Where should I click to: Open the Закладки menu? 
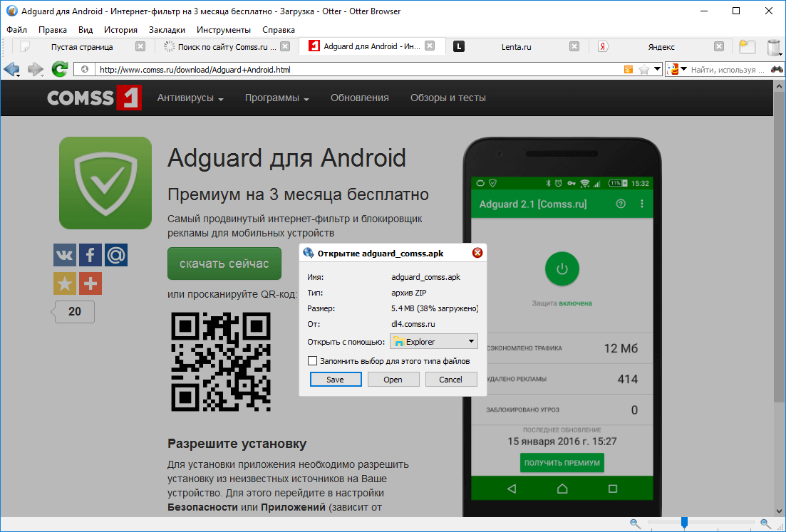pyautogui.click(x=167, y=30)
